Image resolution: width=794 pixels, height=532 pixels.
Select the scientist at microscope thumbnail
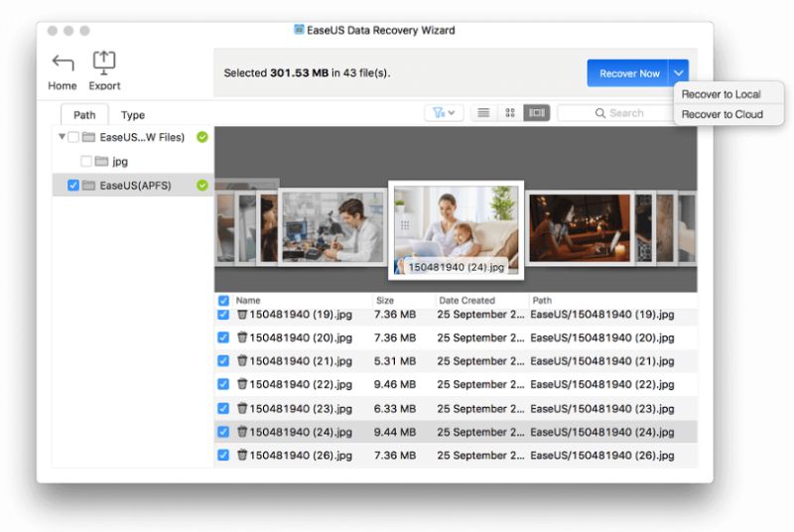coord(332,227)
